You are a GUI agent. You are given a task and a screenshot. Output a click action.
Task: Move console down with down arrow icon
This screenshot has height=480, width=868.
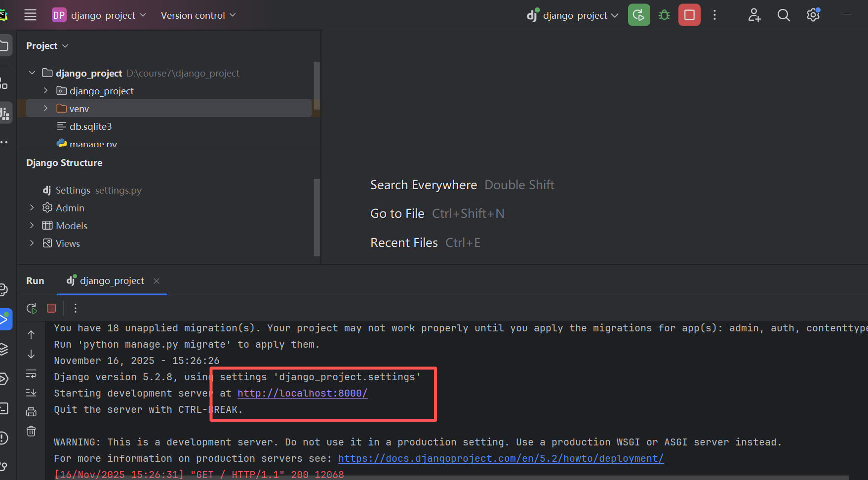[31, 354]
